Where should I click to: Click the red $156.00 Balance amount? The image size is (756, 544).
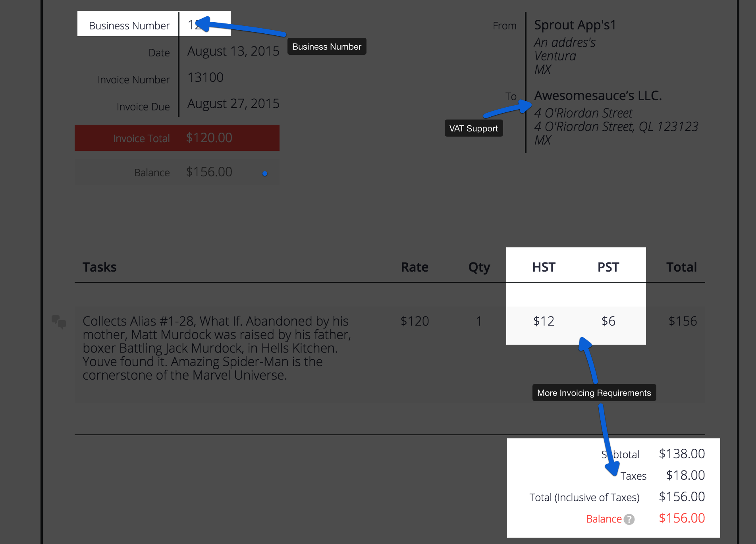click(681, 518)
